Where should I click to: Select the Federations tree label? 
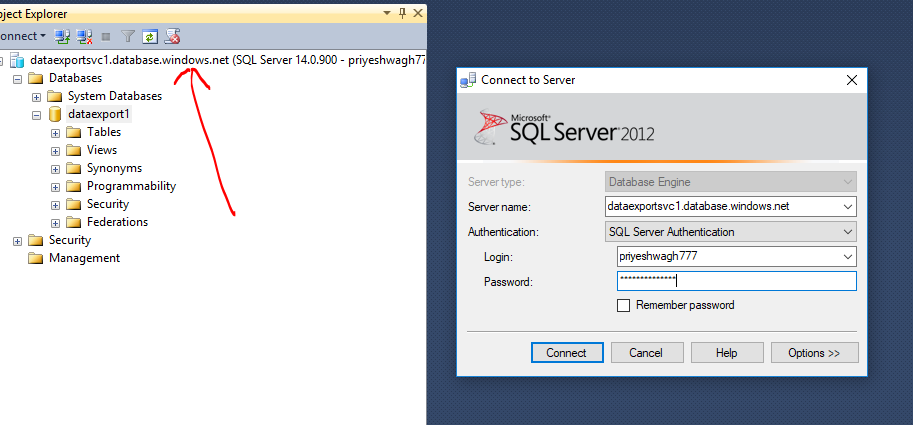[118, 222]
